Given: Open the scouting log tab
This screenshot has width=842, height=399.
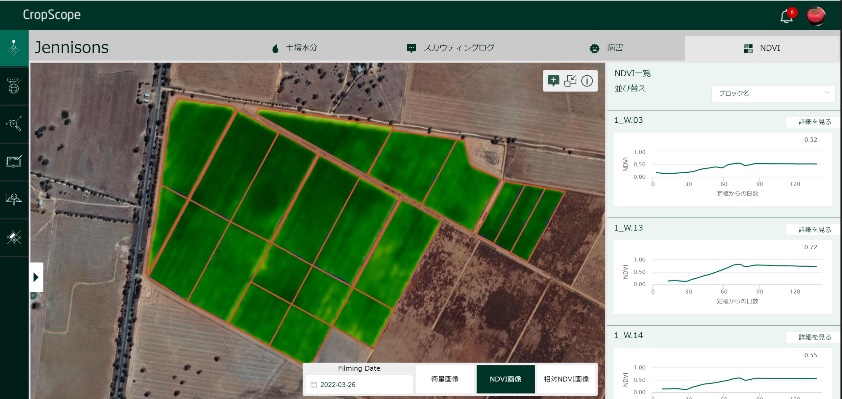Looking at the screenshot, I should tap(450, 48).
